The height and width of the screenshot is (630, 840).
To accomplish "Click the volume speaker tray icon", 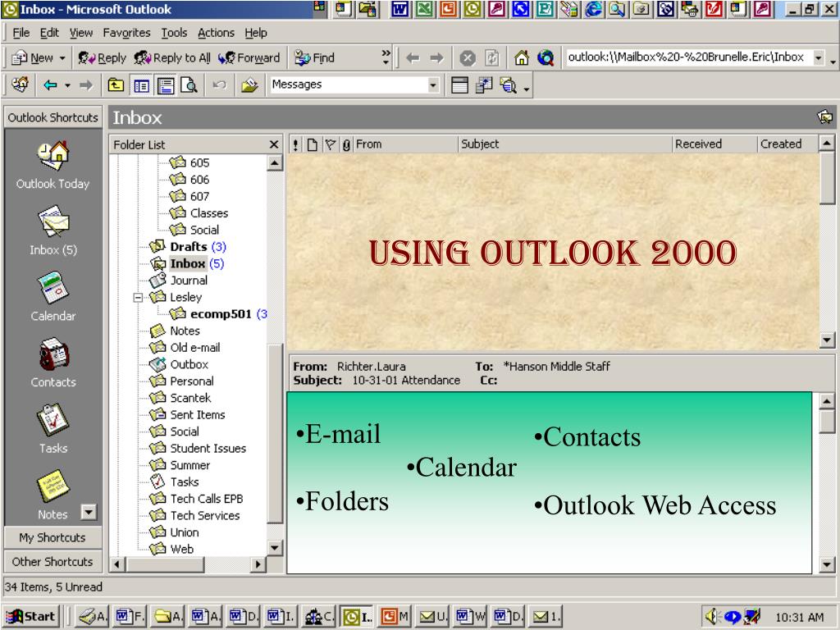I will coord(713,617).
